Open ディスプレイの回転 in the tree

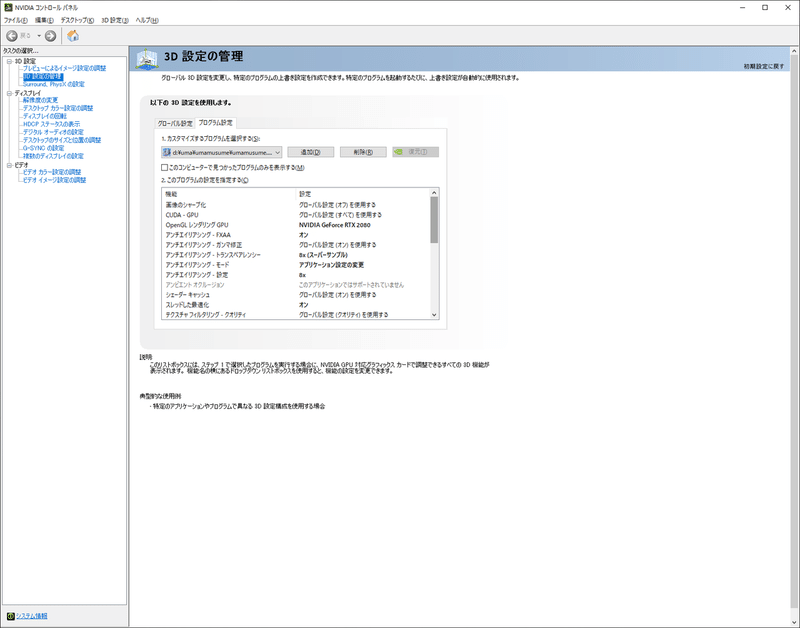(x=44, y=116)
